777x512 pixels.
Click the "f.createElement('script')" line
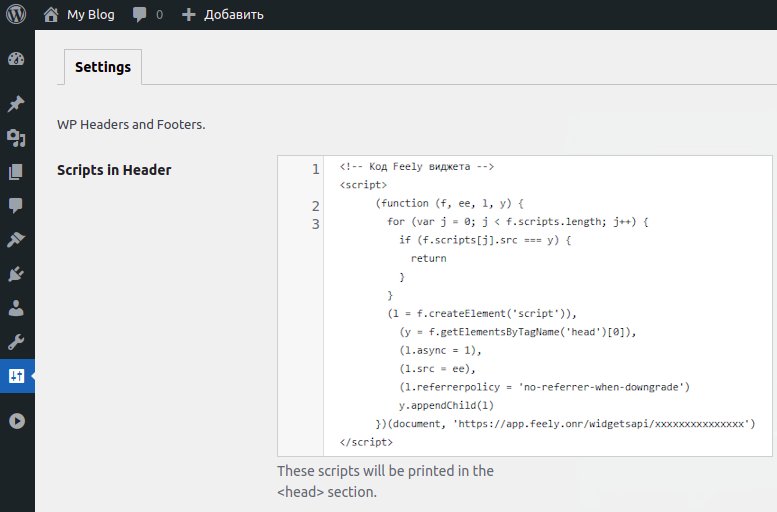(x=482, y=314)
